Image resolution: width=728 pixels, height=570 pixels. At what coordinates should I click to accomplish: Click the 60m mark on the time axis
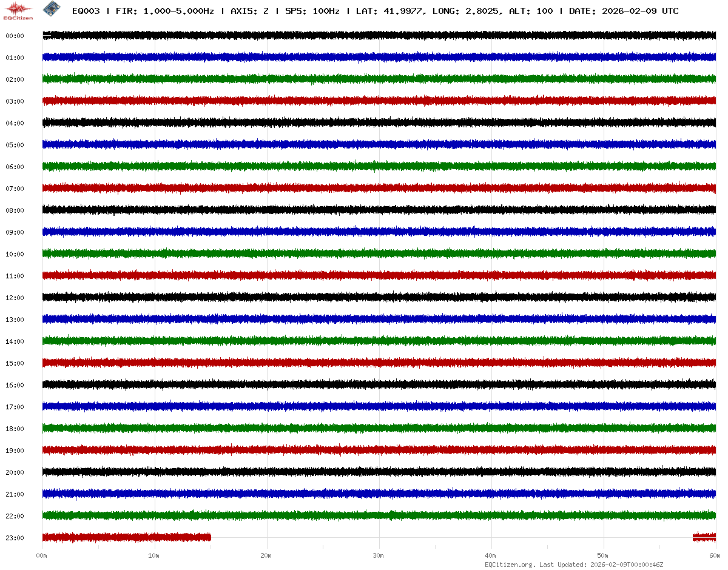(x=715, y=555)
